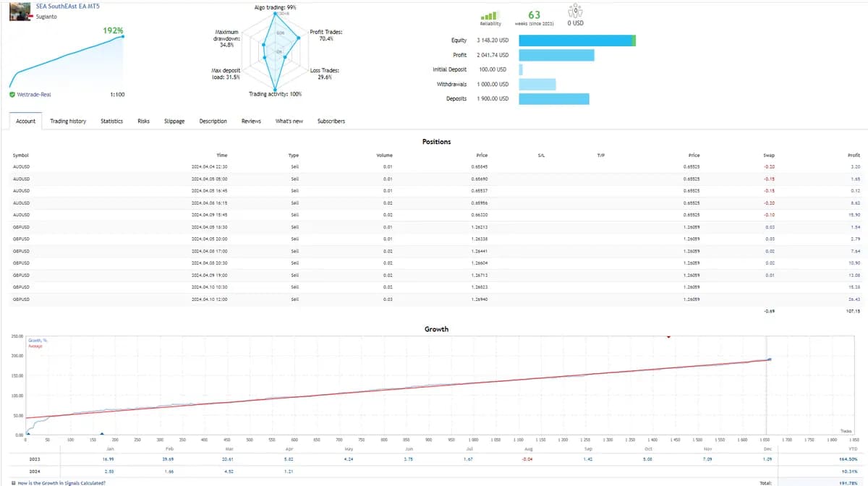868x486 pixels.
Task: Click the green verified shield icon
Action: coord(12,94)
